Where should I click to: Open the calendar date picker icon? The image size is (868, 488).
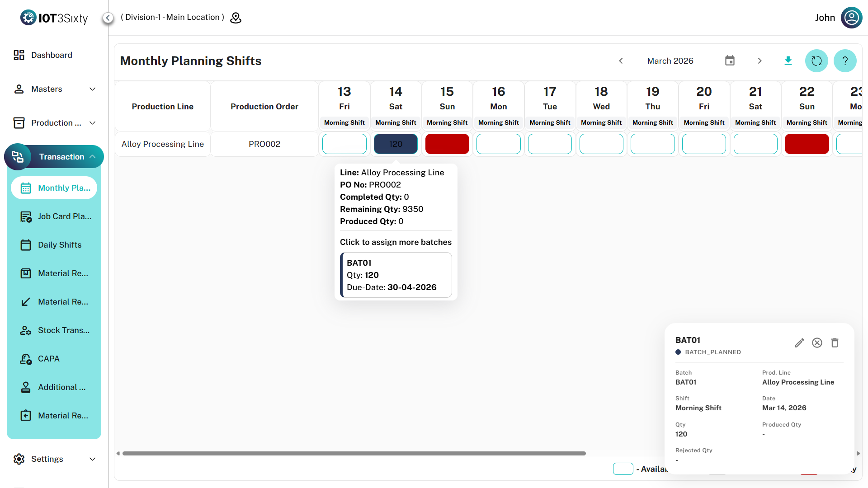730,61
